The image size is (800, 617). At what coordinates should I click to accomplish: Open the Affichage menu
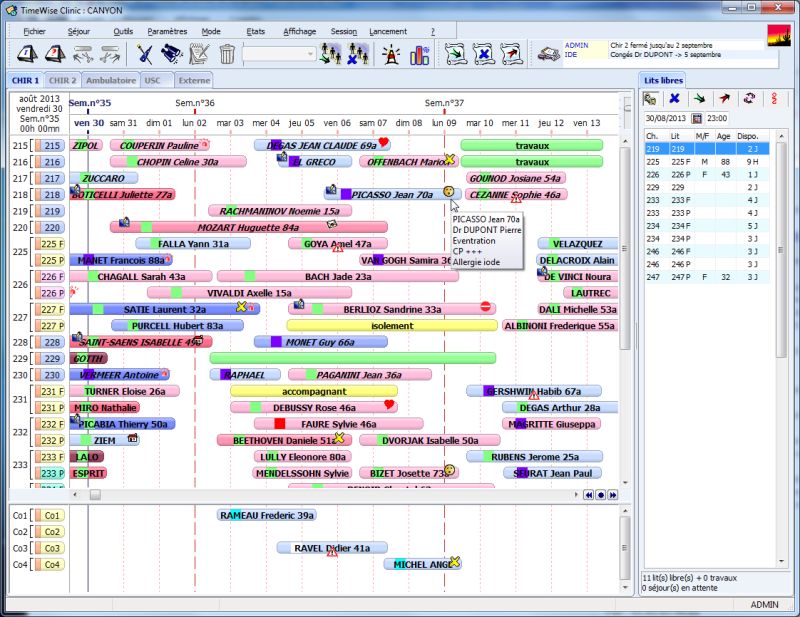coord(299,31)
